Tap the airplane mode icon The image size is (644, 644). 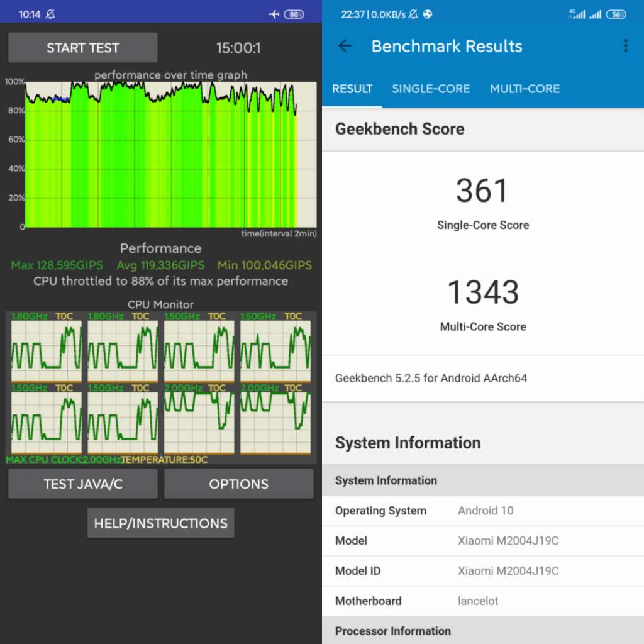[273, 14]
